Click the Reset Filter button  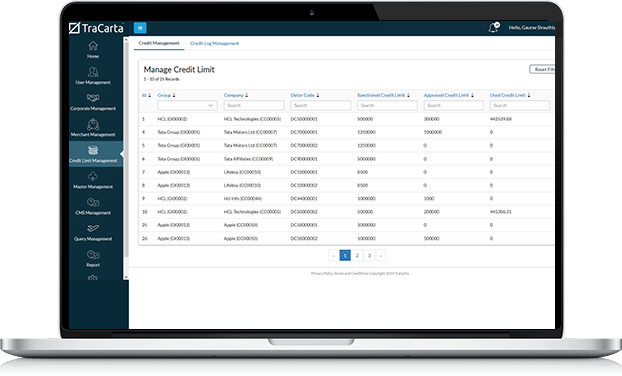point(542,69)
